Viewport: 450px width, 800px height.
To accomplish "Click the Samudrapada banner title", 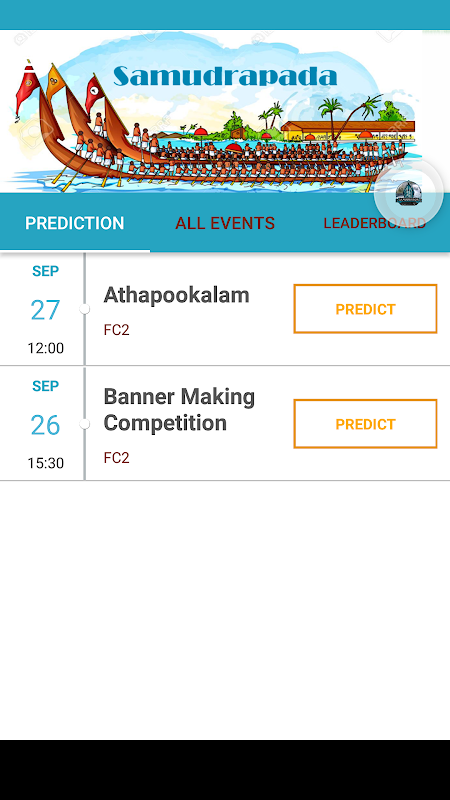I will point(225,76).
